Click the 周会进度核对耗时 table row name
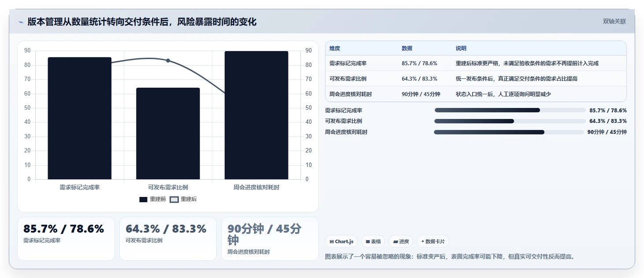The width and height of the screenshot is (644, 278). point(351,94)
